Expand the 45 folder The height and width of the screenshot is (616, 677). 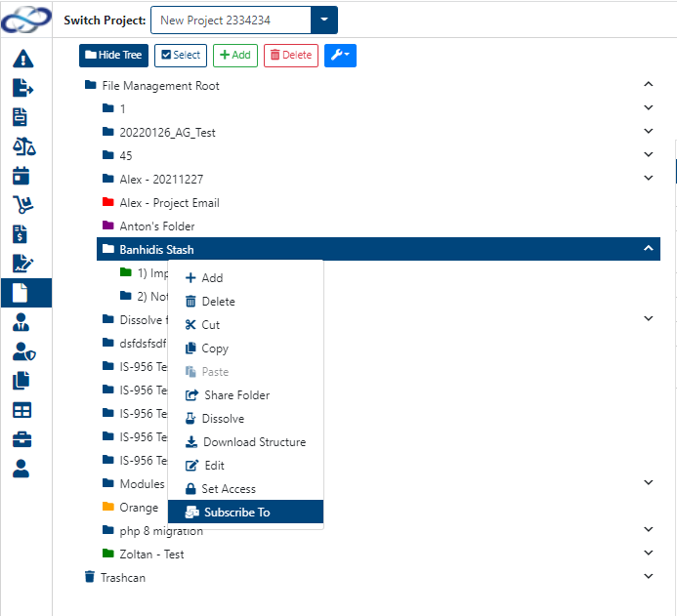tap(648, 154)
